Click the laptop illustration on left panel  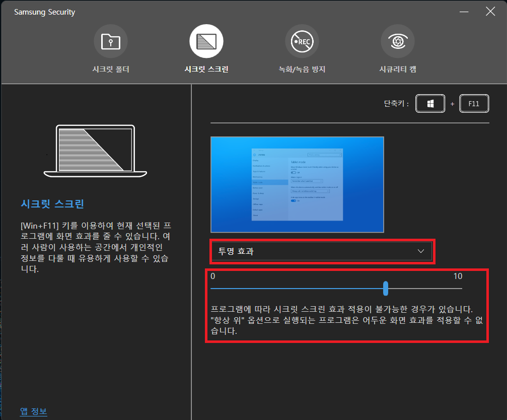coord(95,151)
